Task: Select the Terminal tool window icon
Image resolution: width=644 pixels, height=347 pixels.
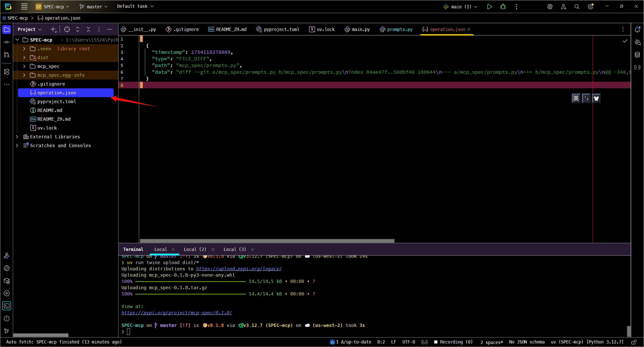Action: pos(7,306)
